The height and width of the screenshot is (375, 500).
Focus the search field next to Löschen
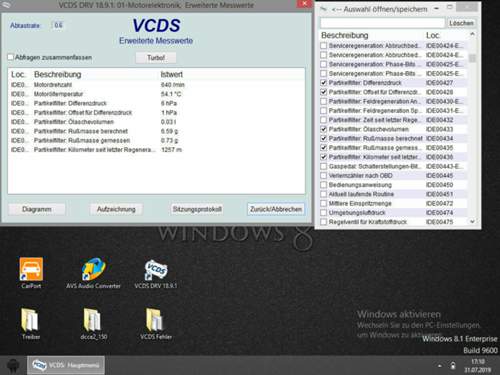click(382, 23)
